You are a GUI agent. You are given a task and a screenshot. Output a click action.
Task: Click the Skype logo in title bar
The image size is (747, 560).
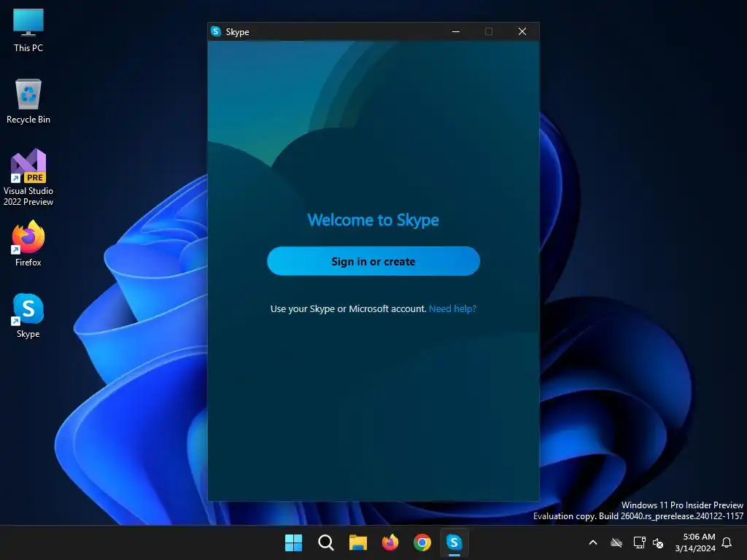pos(216,31)
